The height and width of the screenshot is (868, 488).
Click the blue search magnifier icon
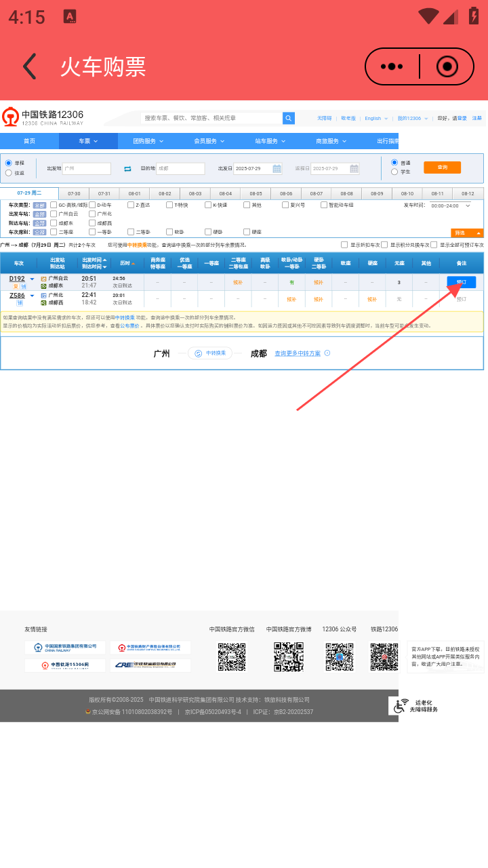289,118
